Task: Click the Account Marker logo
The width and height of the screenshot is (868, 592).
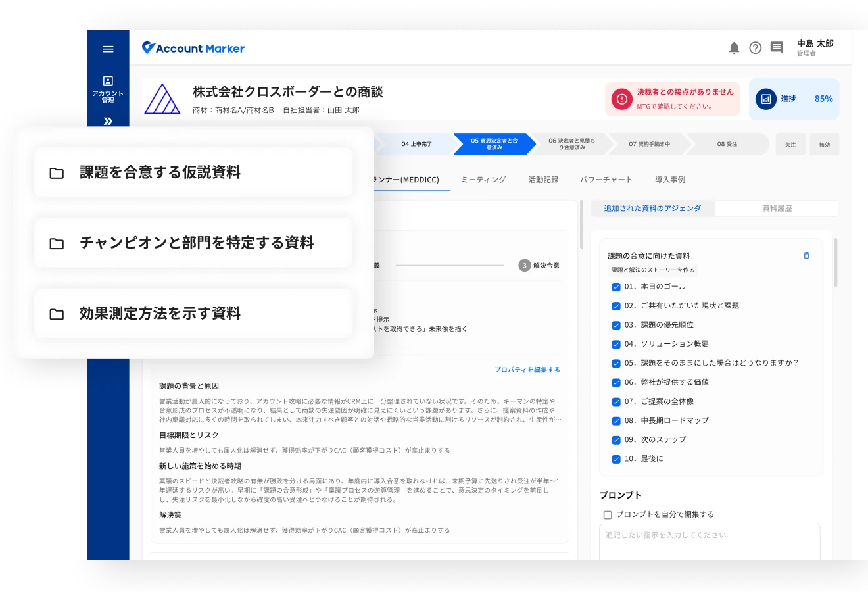Action: 193,48
